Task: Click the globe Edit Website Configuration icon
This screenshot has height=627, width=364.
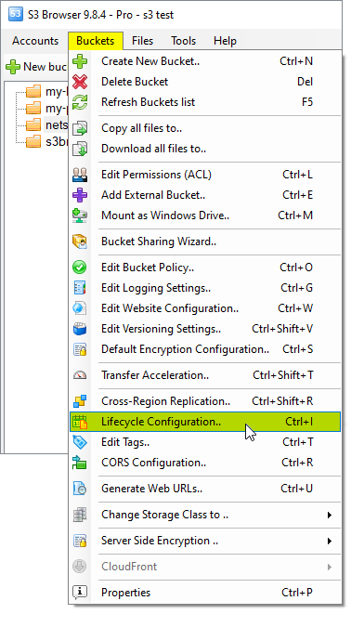Action: tap(80, 308)
